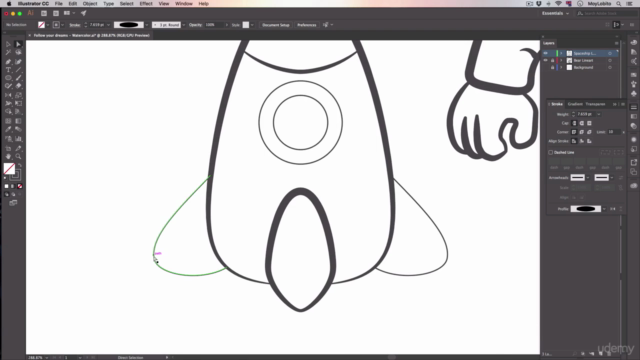Click the Document Setup button
Screen dimensions: 640x360
[x=276, y=25]
